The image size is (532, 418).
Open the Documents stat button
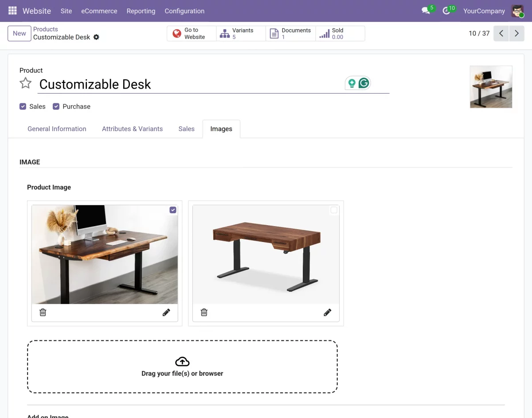(x=291, y=34)
